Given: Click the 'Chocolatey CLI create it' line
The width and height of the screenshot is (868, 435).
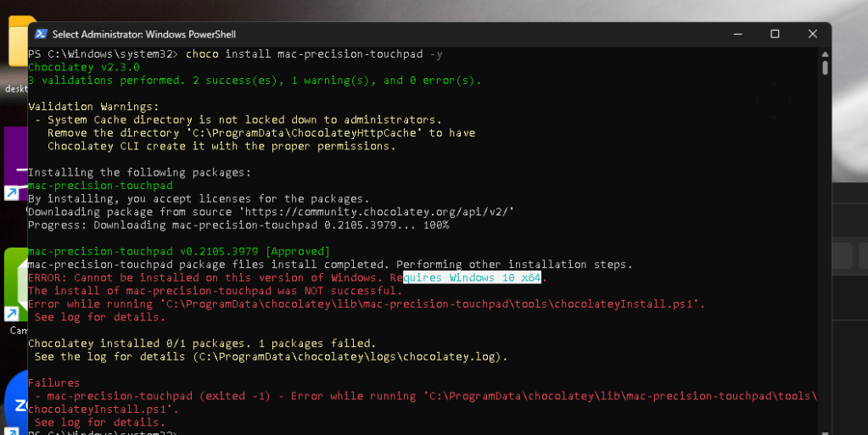Looking at the screenshot, I should [x=221, y=146].
